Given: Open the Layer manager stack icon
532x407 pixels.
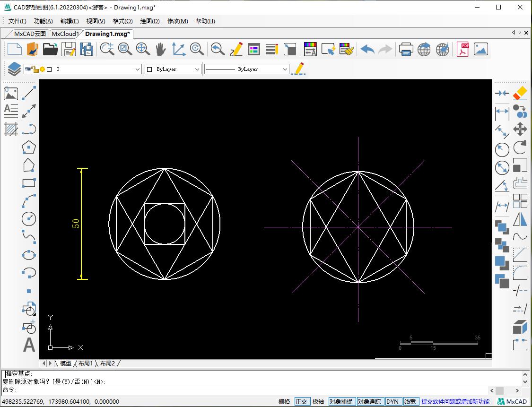Looking at the screenshot, I should (x=14, y=69).
